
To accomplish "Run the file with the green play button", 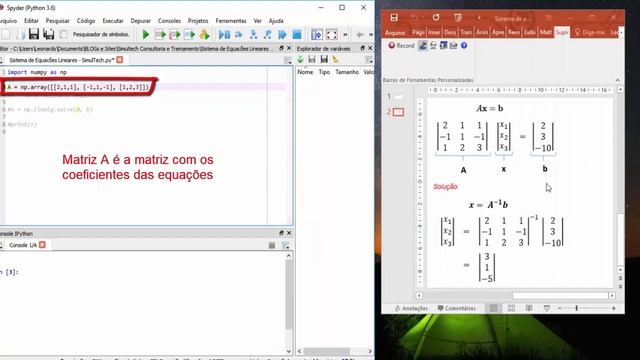I will (x=145, y=35).
